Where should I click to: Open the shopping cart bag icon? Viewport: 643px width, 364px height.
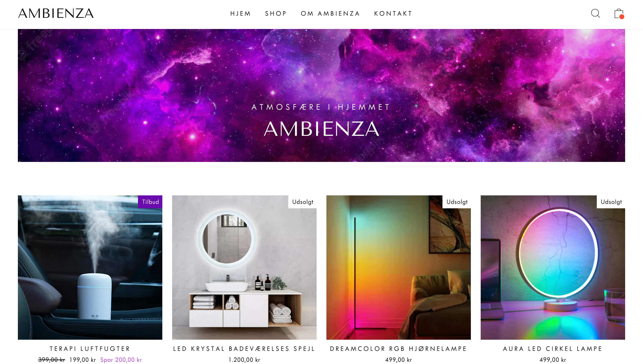pos(619,14)
